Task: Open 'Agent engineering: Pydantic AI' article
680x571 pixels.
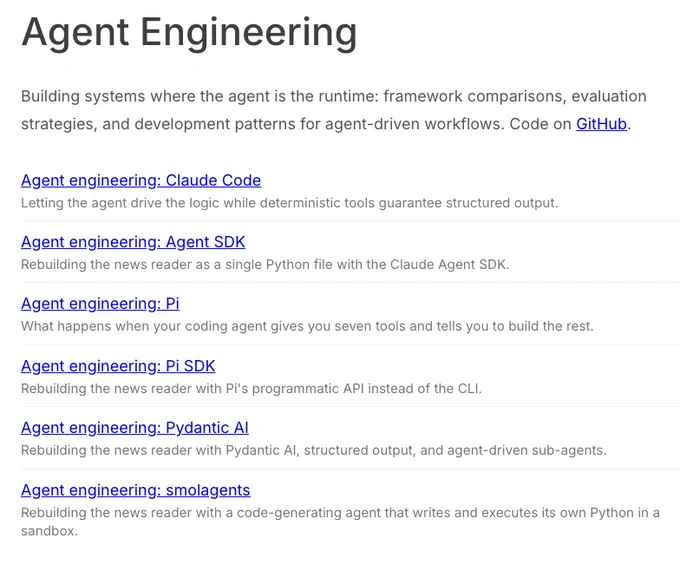Action: coord(135,427)
